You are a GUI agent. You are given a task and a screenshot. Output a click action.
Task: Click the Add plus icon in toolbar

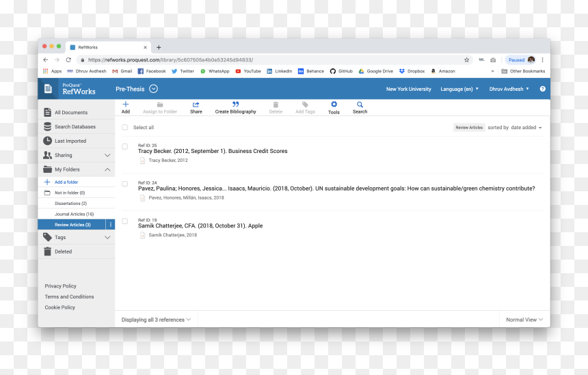click(x=126, y=105)
